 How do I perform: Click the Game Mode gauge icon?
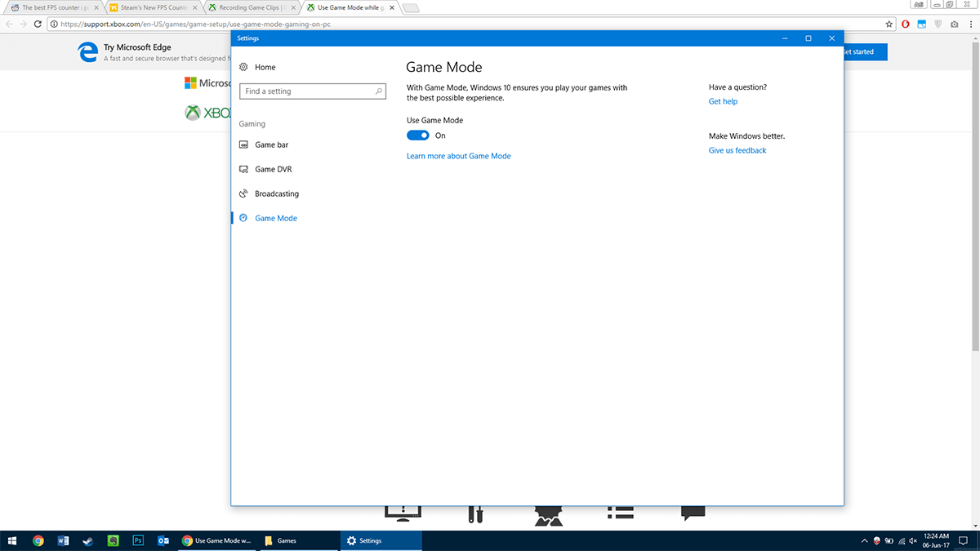243,218
